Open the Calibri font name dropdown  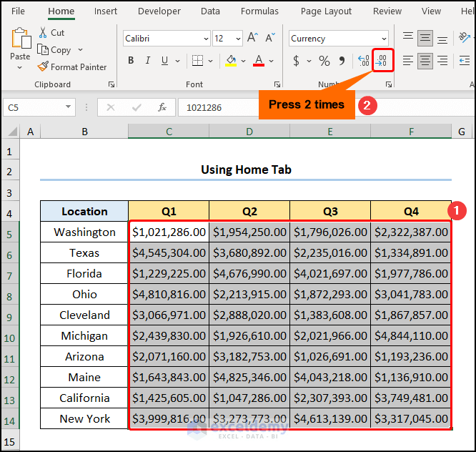point(206,39)
